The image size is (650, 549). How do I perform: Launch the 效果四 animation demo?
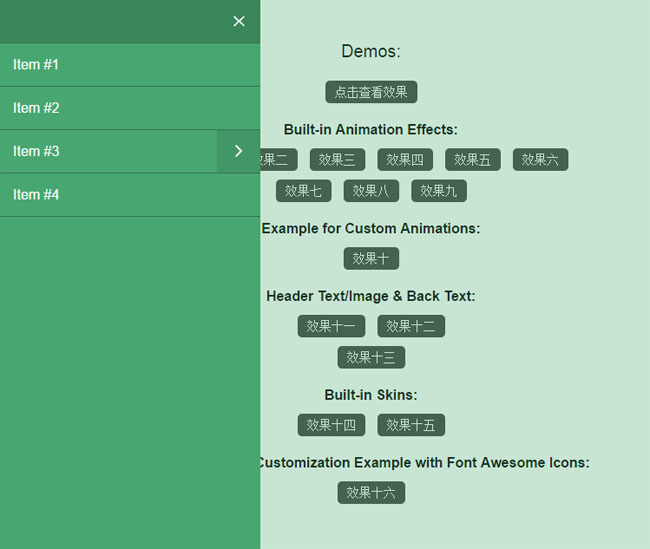click(405, 160)
